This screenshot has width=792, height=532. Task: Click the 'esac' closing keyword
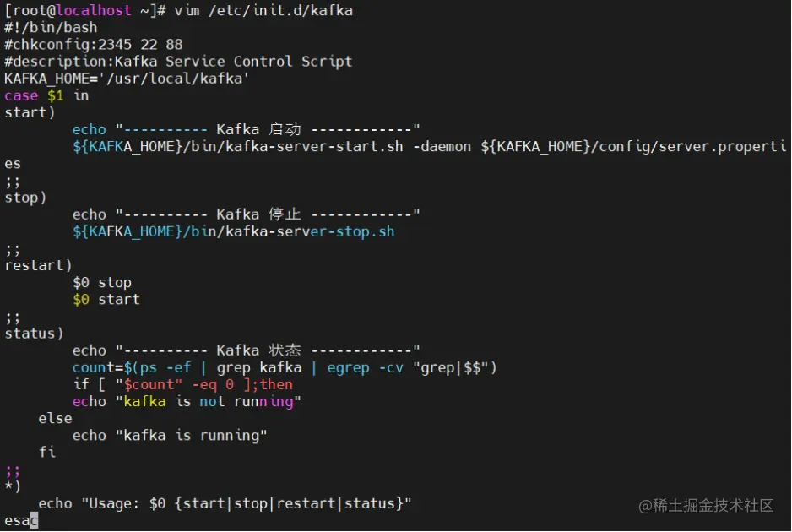click(21, 520)
